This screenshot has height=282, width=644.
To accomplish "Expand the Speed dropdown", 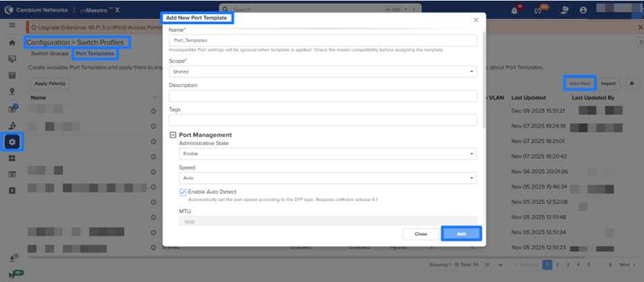I will click(327, 178).
